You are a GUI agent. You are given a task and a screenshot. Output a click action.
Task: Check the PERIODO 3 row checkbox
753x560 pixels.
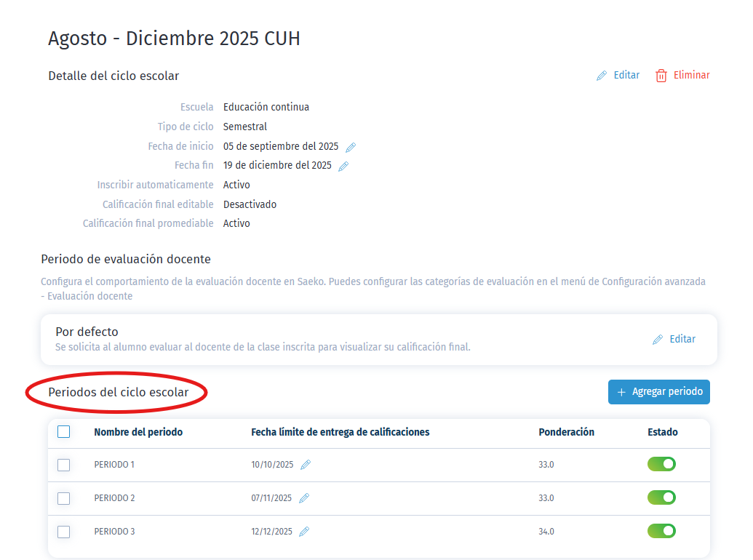(x=63, y=532)
